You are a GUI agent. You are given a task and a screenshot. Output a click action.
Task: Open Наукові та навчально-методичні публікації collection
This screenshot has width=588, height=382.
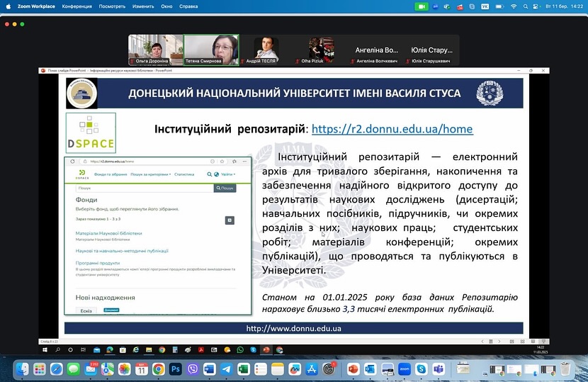pyautogui.click(x=122, y=251)
